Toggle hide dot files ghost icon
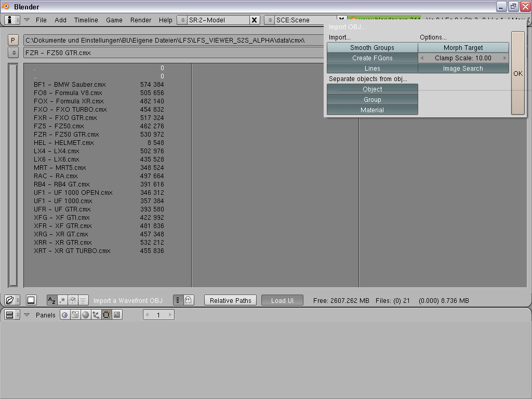The height and width of the screenshot is (399, 532). coord(188,300)
